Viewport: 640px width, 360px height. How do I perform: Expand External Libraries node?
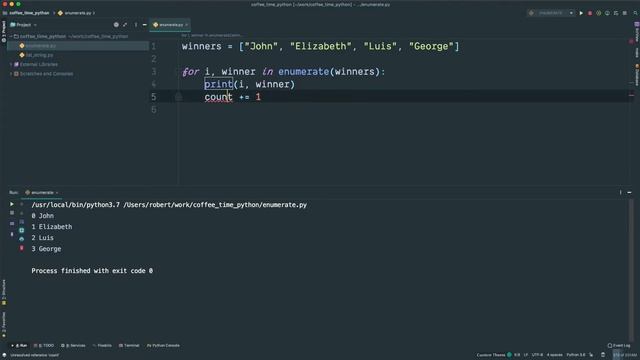pyautogui.click(x=11, y=64)
